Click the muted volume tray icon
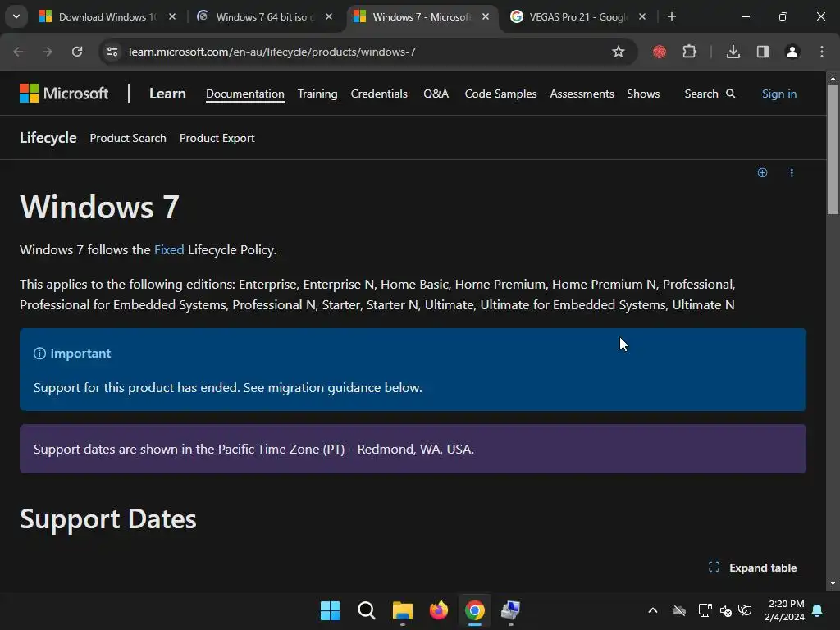Image resolution: width=840 pixels, height=630 pixels. click(x=726, y=610)
